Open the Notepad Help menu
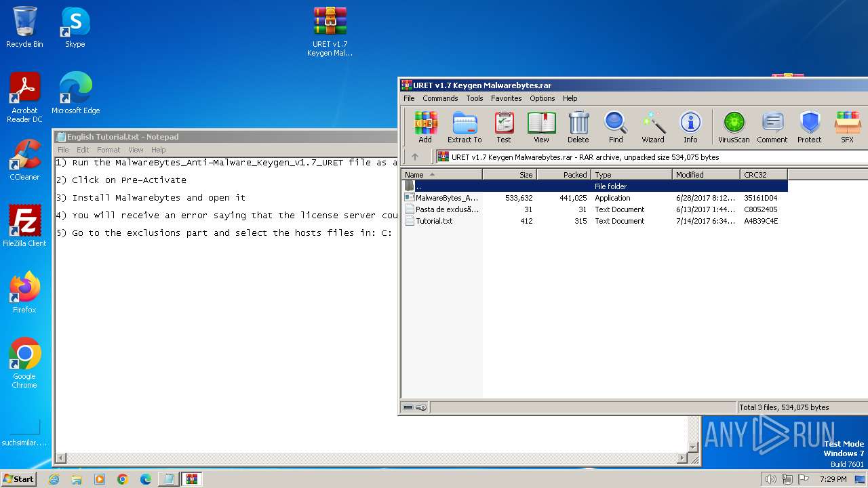The width and height of the screenshot is (868, 488). click(x=158, y=150)
